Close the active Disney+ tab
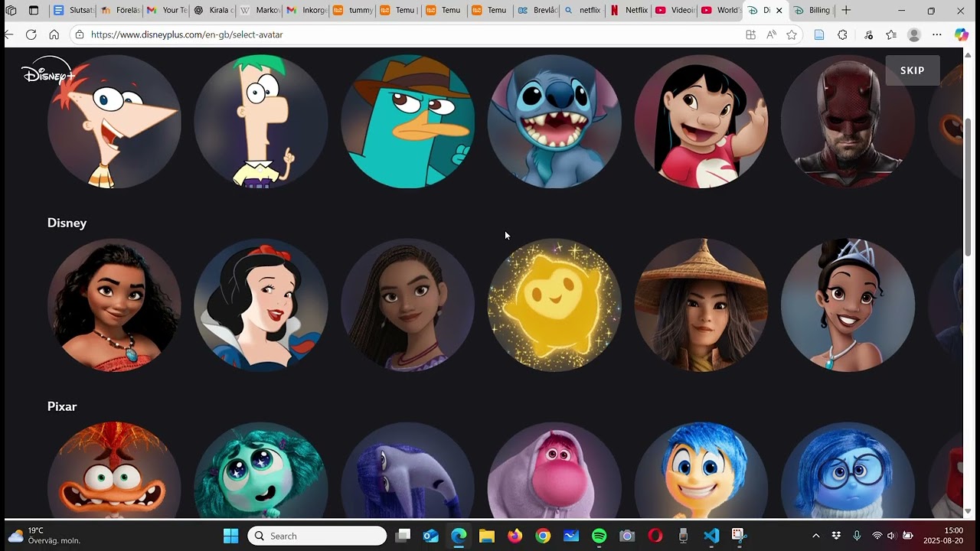The width and height of the screenshot is (980, 551). [779, 10]
